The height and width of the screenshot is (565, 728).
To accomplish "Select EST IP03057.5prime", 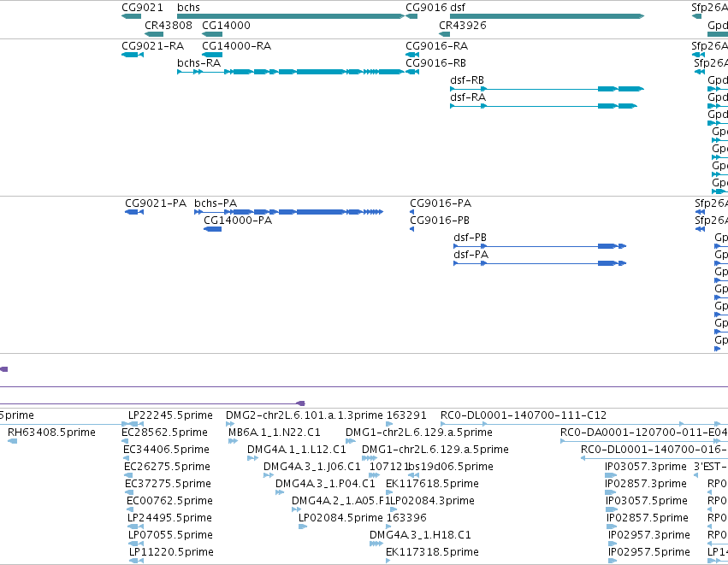I will click(x=612, y=509).
